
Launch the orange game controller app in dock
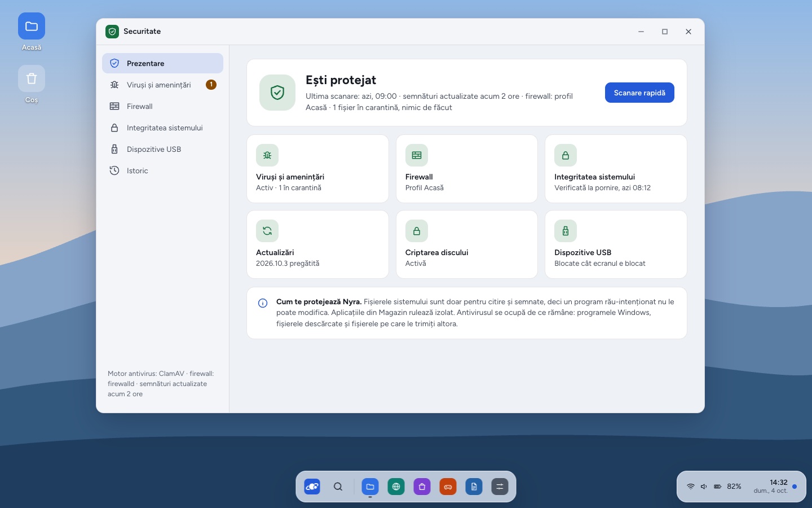pos(448,487)
